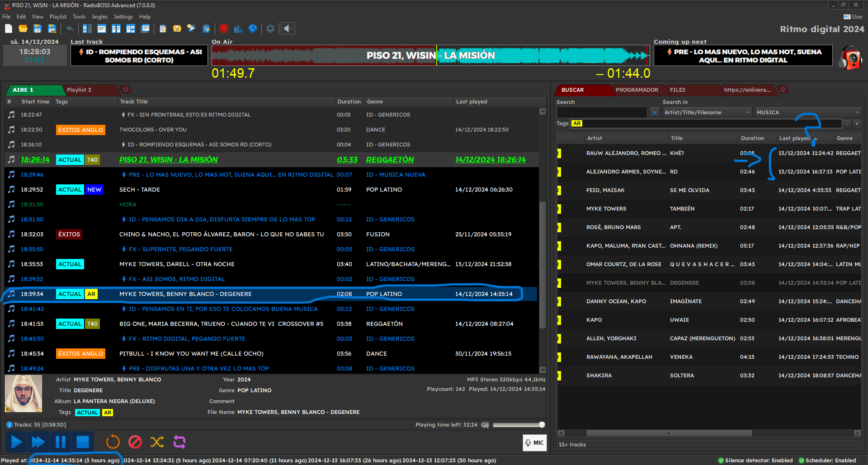Select the single-panel layout icon
Image resolution: width=868 pixels, height=465 pixels.
[x=102, y=28]
